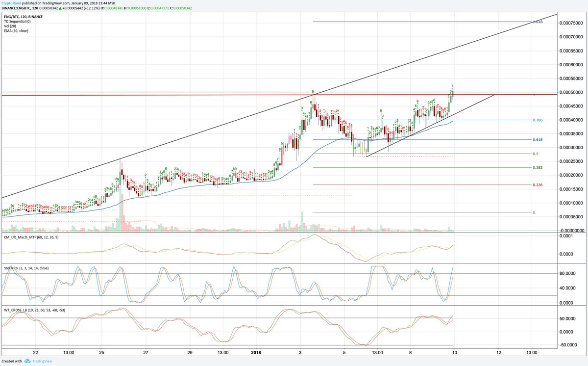Select the Vol (20) indicator label
Image resolution: width=588 pixels, height=366 pixels.
(x=10, y=26)
